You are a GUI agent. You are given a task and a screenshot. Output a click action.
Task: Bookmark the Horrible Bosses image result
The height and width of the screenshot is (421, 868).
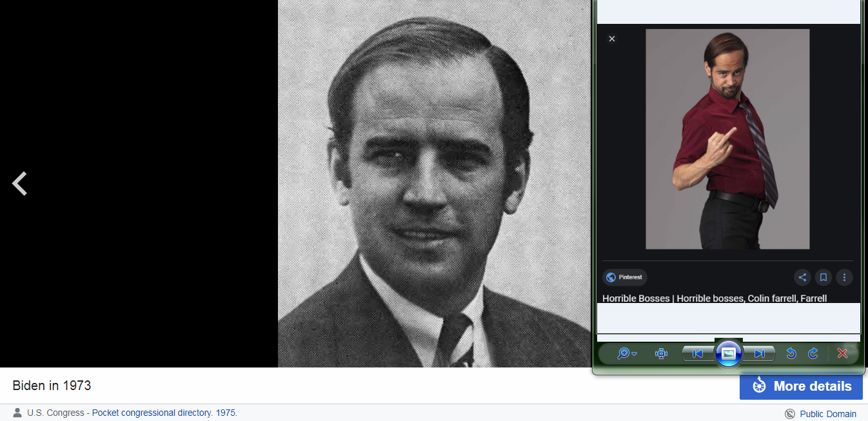(x=823, y=277)
